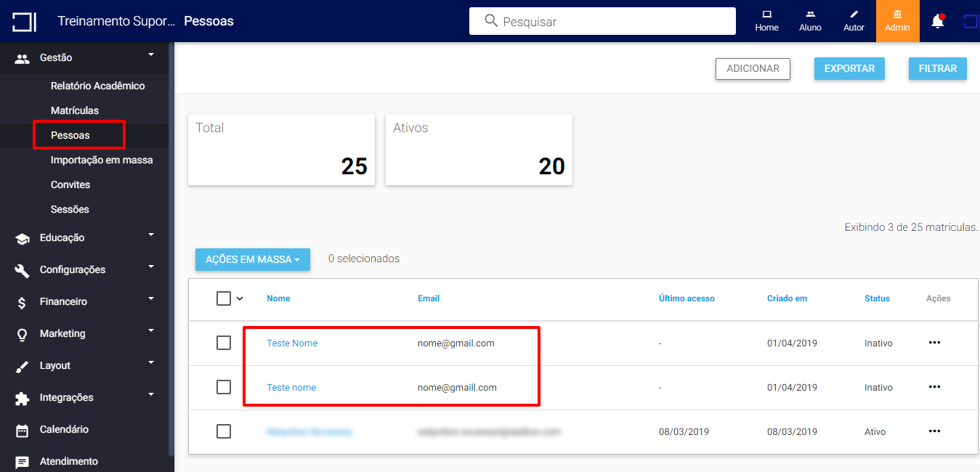The height and width of the screenshot is (472, 980).
Task: Expand the Financeiro section arrow
Action: point(151,298)
